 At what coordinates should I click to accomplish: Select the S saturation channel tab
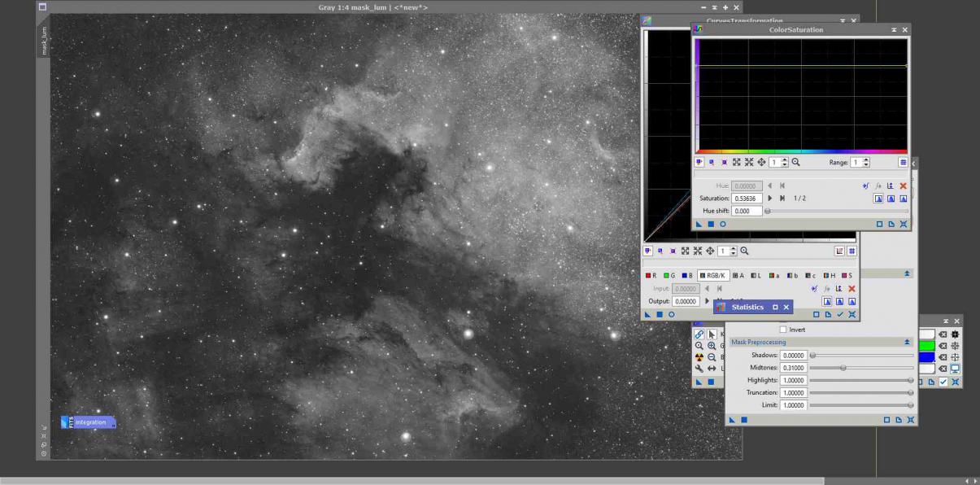847,276
